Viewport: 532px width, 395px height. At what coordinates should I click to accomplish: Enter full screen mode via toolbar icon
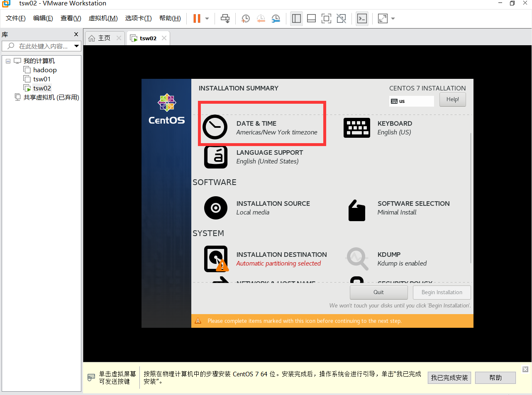(326, 18)
